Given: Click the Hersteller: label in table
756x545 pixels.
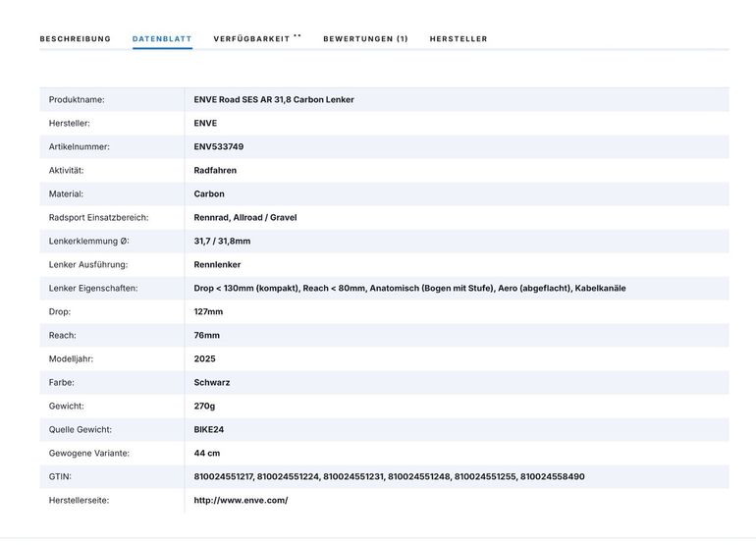Looking at the screenshot, I should 69,123.
